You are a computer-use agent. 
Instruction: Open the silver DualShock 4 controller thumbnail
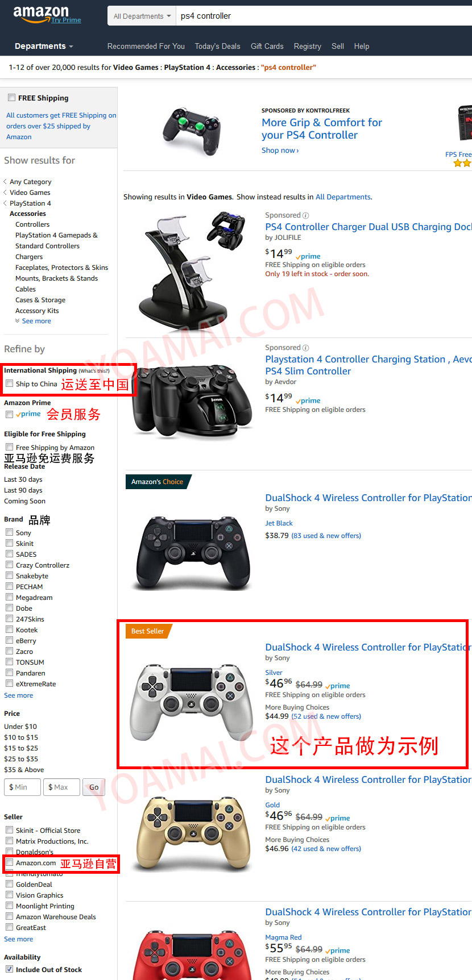[192, 702]
